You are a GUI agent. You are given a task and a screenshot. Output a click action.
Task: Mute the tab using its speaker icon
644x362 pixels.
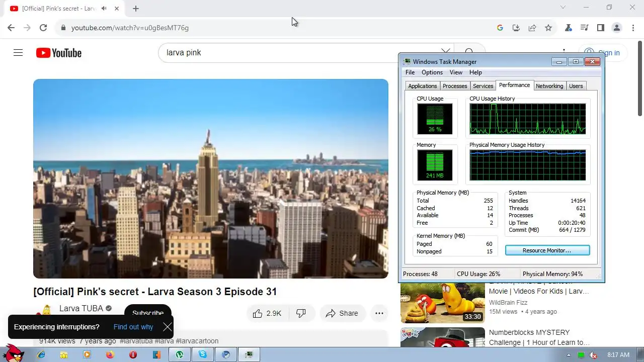(x=104, y=9)
